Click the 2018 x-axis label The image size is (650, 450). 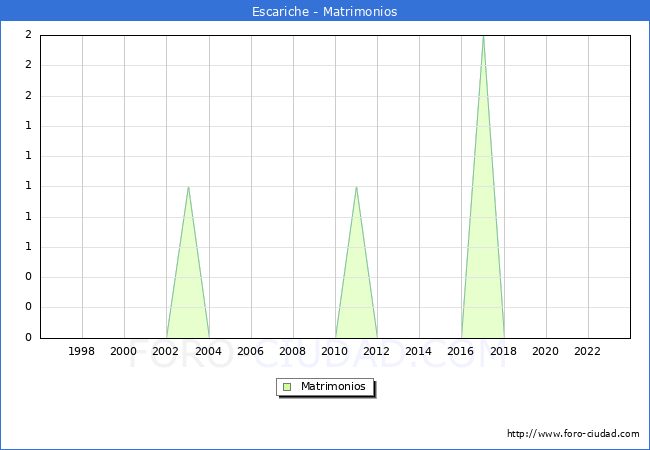coord(504,351)
